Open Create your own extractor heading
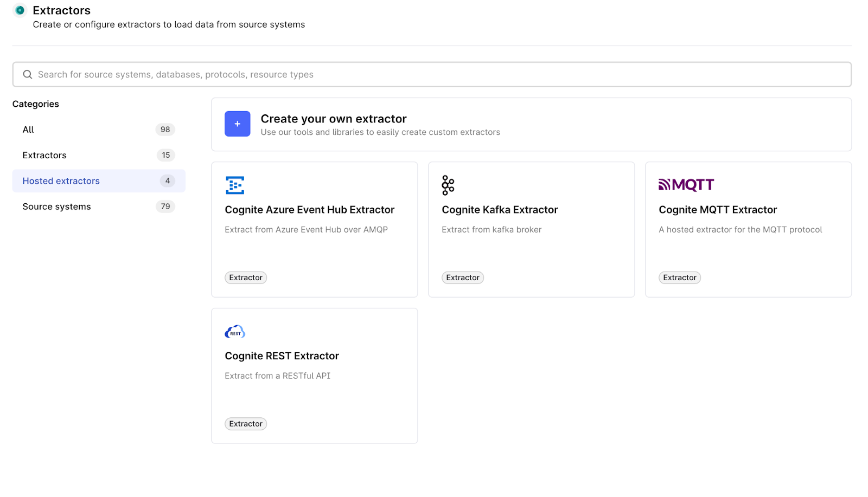Viewport: 868px width, 497px height. (x=334, y=119)
